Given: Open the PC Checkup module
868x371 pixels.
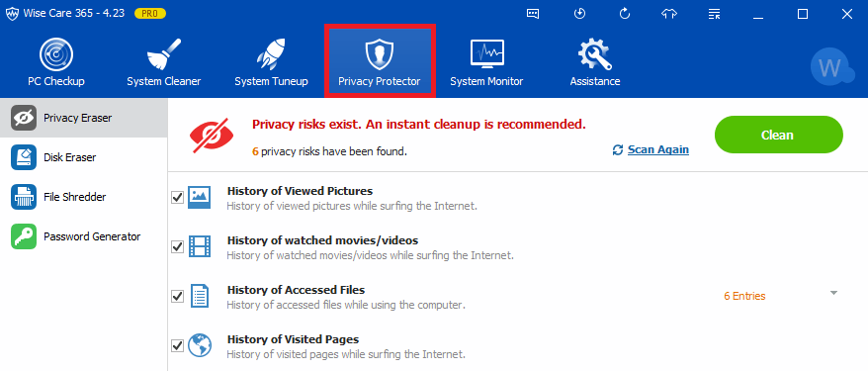Looking at the screenshot, I should (x=56, y=62).
